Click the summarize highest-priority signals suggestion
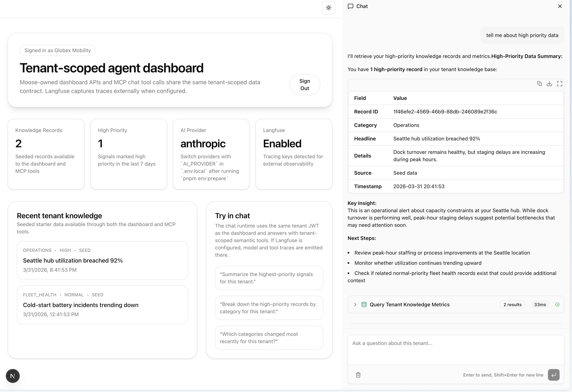This screenshot has height=392, width=572. click(269, 278)
